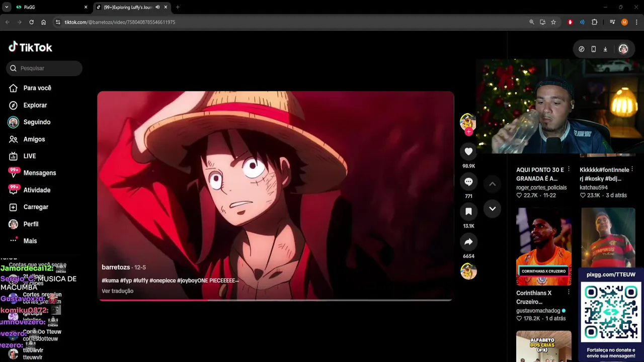The image size is (644, 362).
Task: Go back with the browser back arrow
Action: coord(7,22)
